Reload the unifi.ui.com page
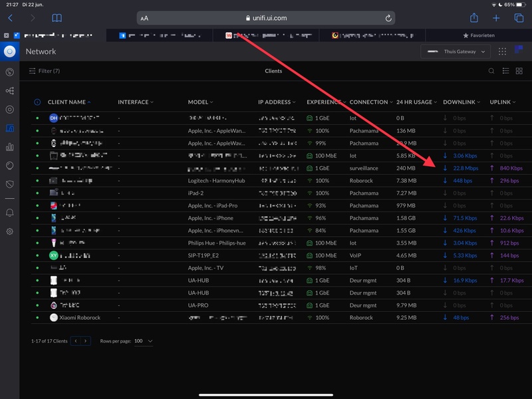The image size is (532, 399). pyautogui.click(x=388, y=19)
